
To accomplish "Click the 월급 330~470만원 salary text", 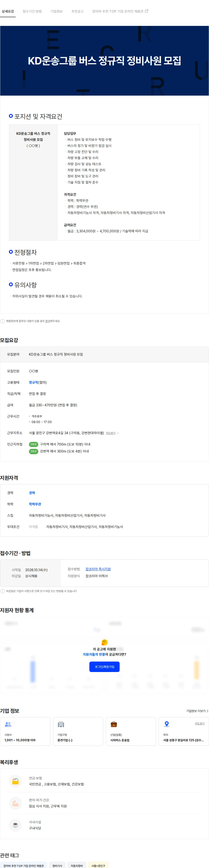I will (x=53, y=405).
